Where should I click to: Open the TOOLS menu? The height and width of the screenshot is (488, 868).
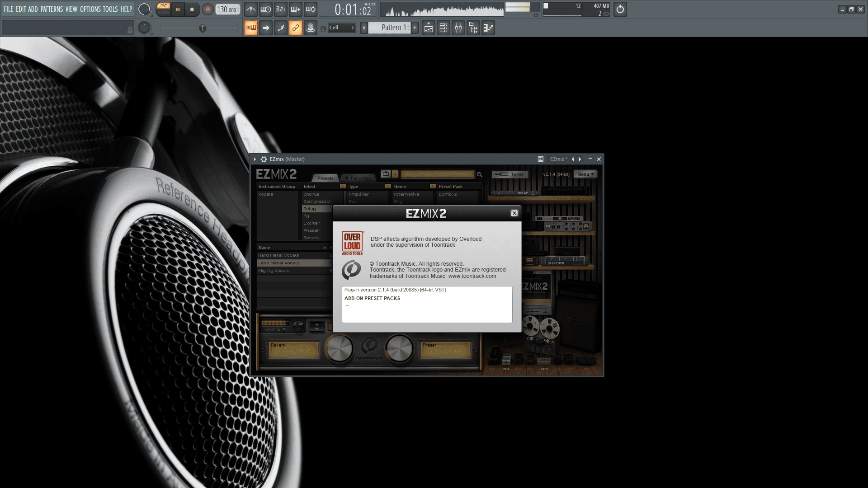coord(110,9)
